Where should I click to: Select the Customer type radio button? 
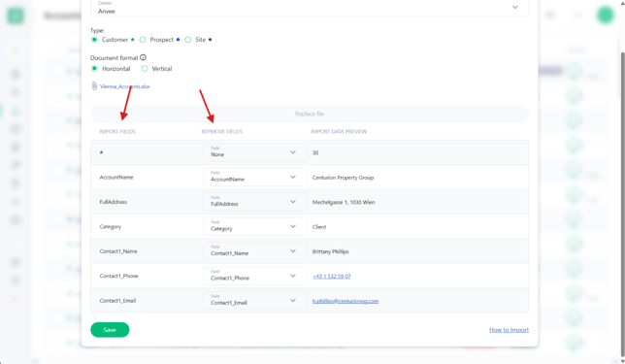pos(94,40)
